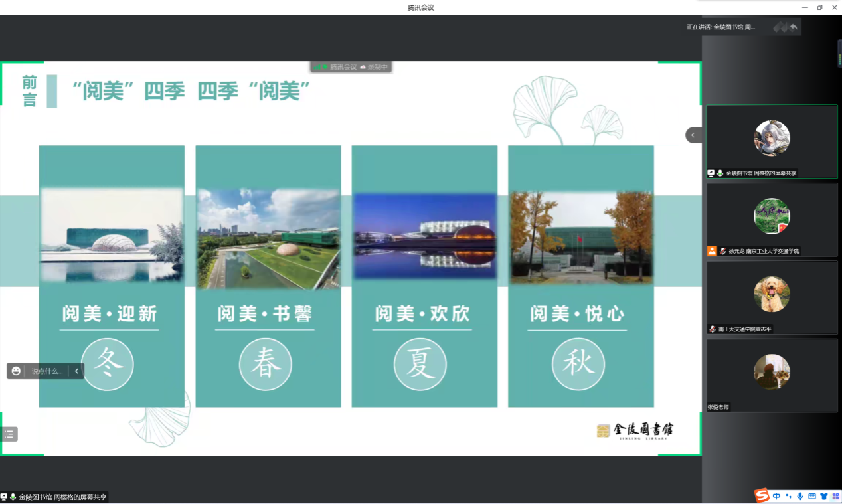842x504 pixels.
Task: Click the 录制中 recording status indicator
Action: coord(374,67)
